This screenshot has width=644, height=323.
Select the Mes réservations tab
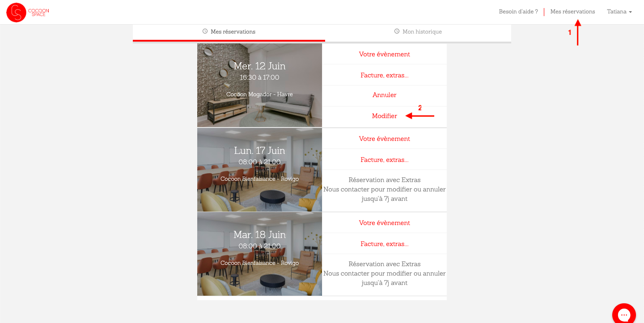pos(229,33)
